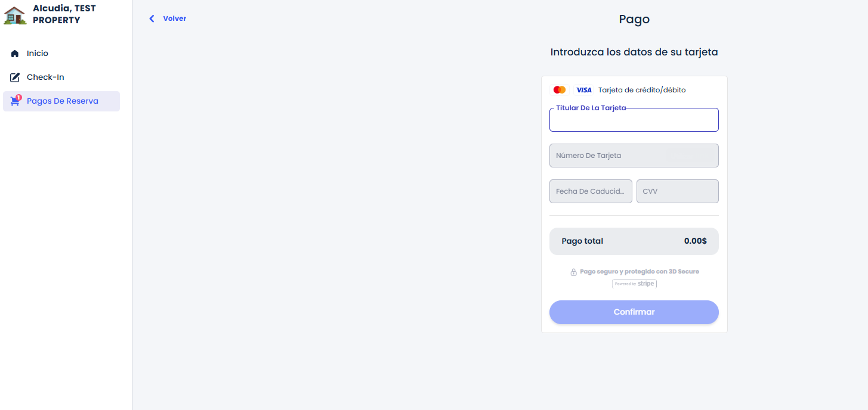Click the Check-In pencil icon
The width and height of the screenshot is (868, 410).
click(x=15, y=77)
